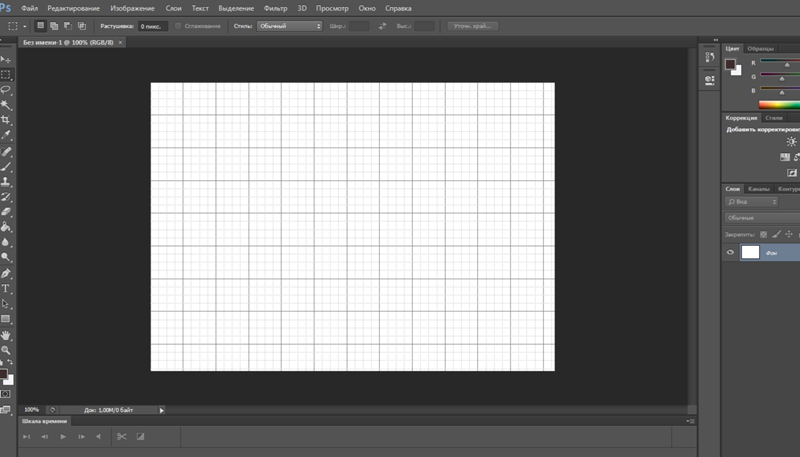This screenshot has height=457, width=800.
Task: Select the Brush tool
Action: pyautogui.click(x=6, y=167)
